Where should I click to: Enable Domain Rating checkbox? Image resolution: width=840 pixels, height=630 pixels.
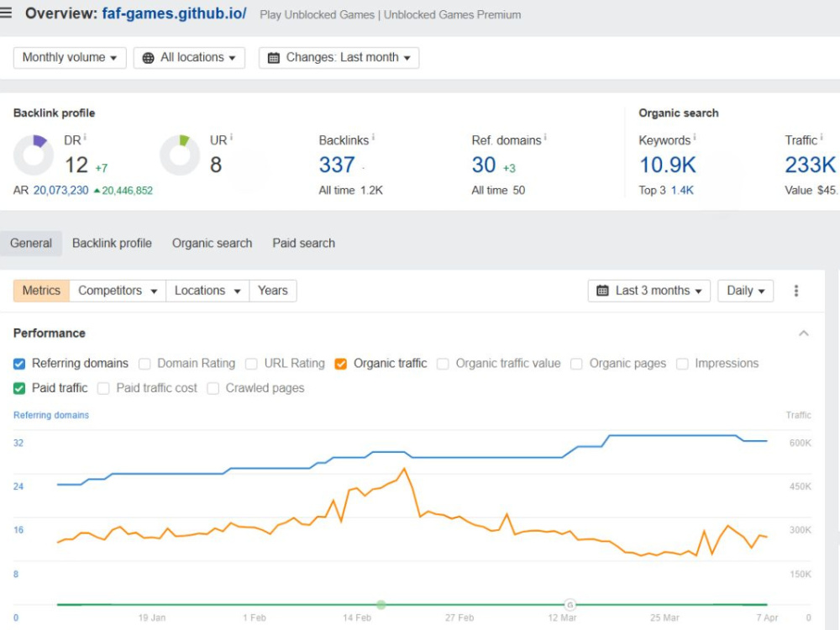[x=144, y=365]
